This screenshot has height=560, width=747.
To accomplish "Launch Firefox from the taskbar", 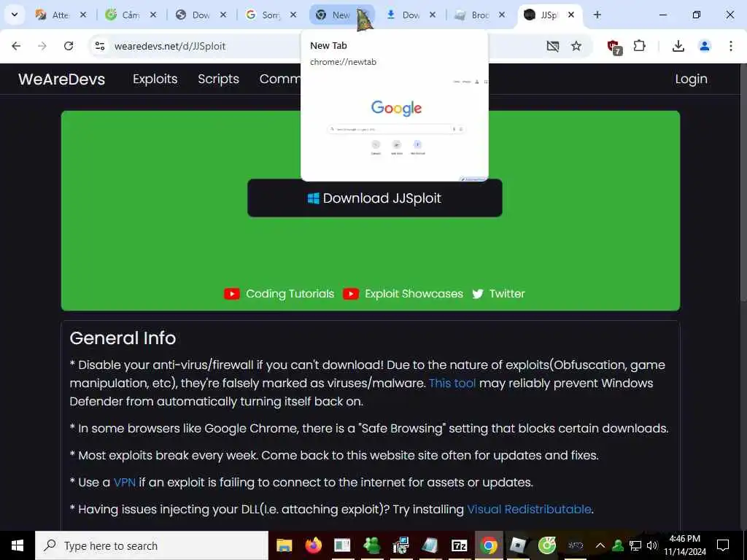I will [x=314, y=545].
